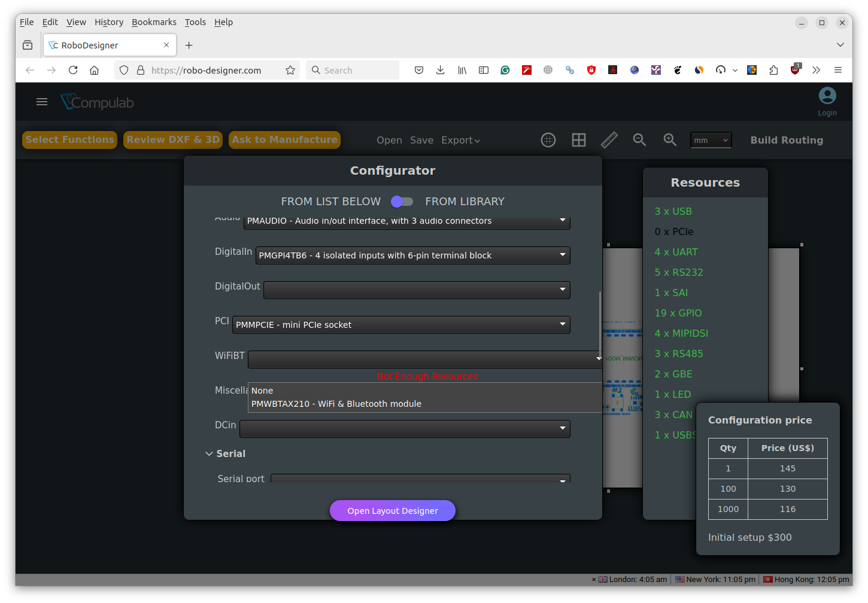Click Review DXF & 3D button
The image size is (868, 603).
click(x=173, y=140)
